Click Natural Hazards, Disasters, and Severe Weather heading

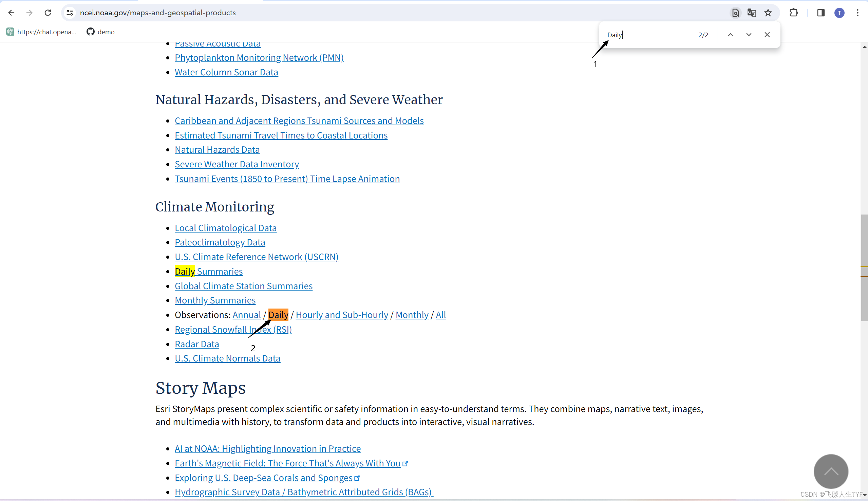pos(299,100)
